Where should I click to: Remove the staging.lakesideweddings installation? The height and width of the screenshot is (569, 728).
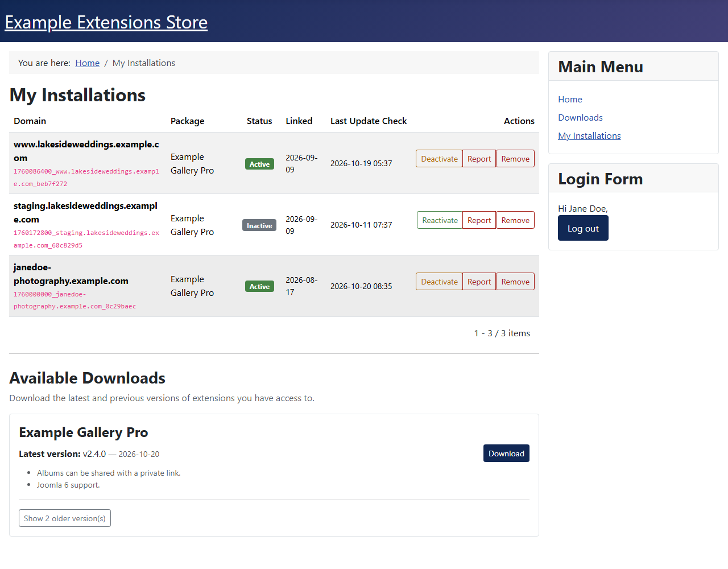point(515,220)
